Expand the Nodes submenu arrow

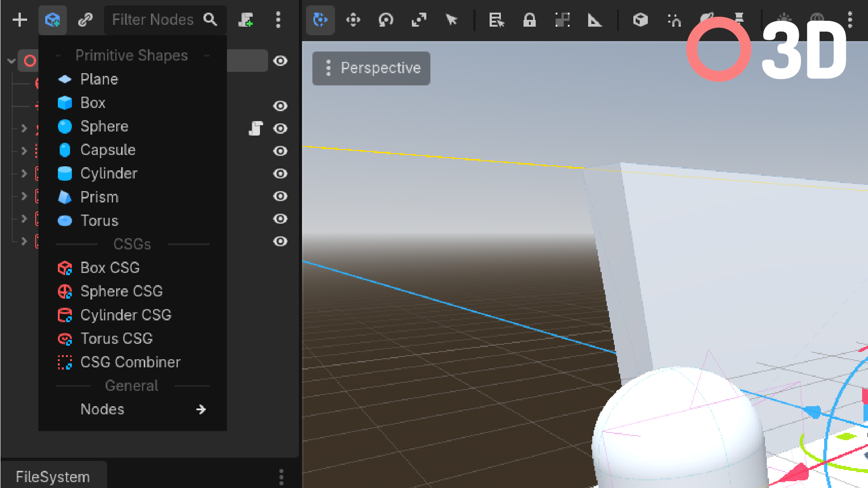(201, 409)
